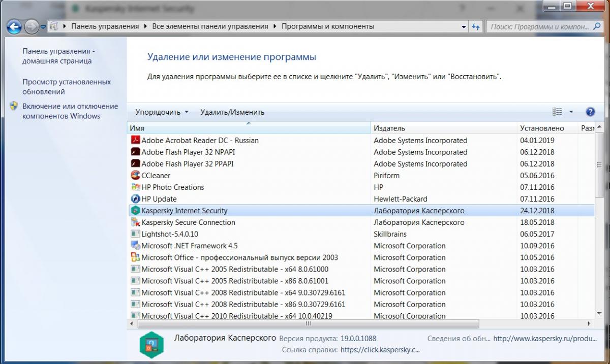Click the HP Photo Creations icon
The height and width of the screenshot is (364, 610).
(135, 187)
